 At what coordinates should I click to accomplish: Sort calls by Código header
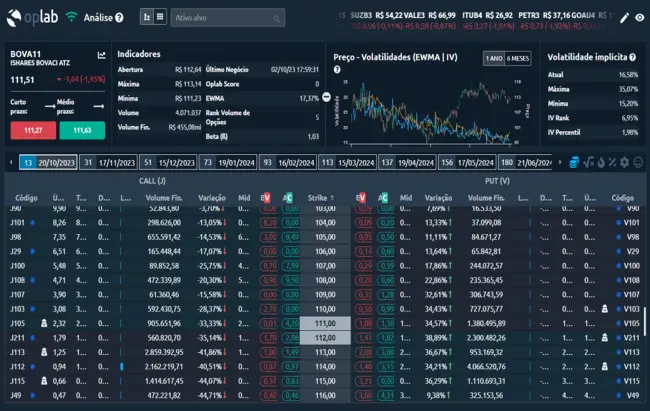pyautogui.click(x=26, y=198)
